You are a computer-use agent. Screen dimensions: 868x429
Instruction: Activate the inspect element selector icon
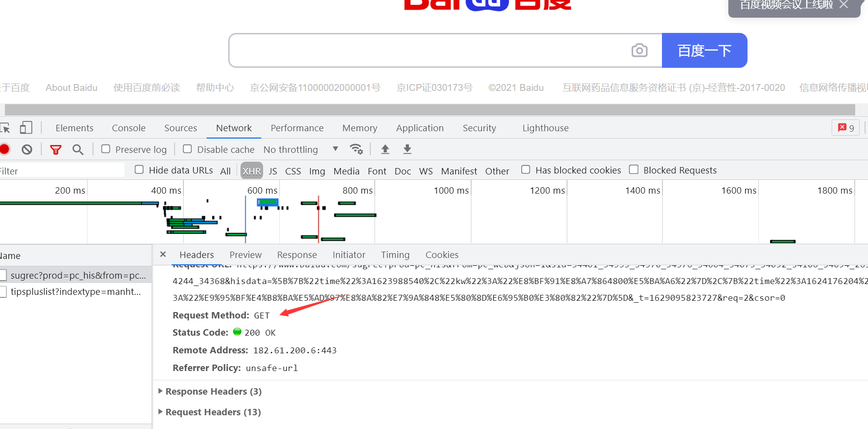[x=5, y=128]
